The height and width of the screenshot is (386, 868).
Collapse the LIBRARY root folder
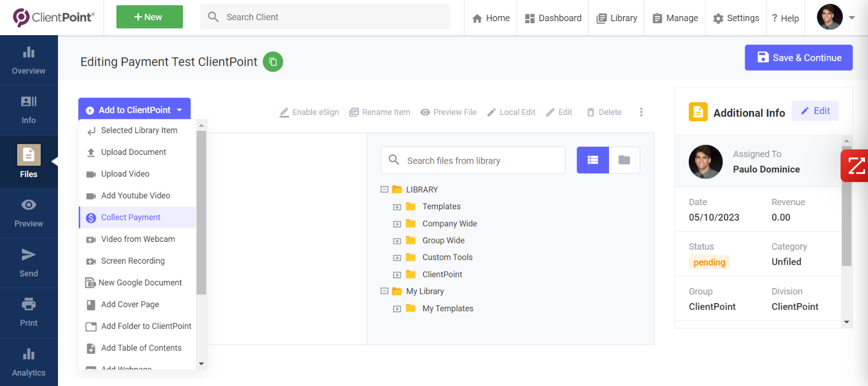[x=384, y=190]
